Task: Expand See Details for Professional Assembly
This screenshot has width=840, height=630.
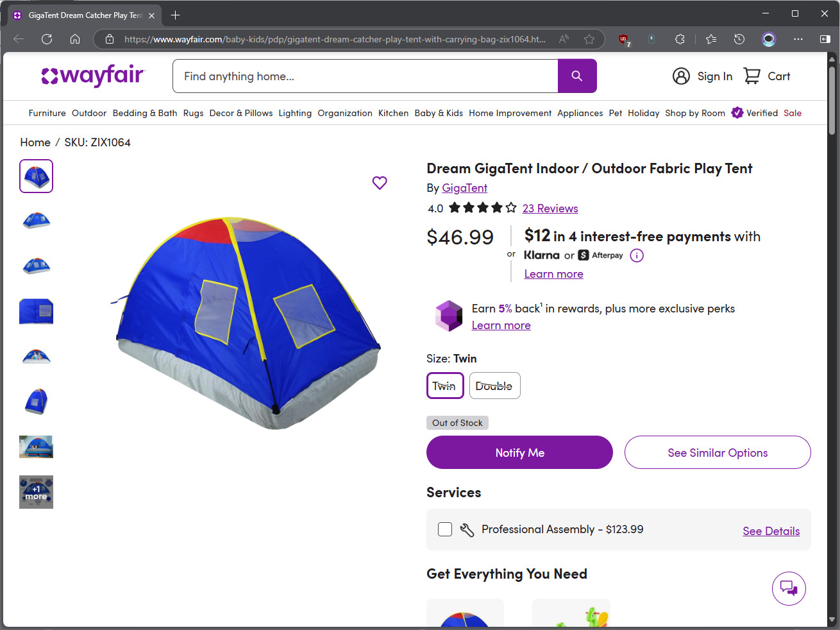Action: tap(771, 531)
